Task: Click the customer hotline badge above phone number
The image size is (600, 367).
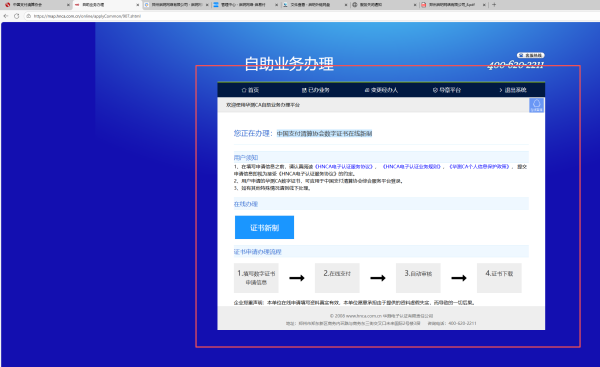Action: pos(530,55)
